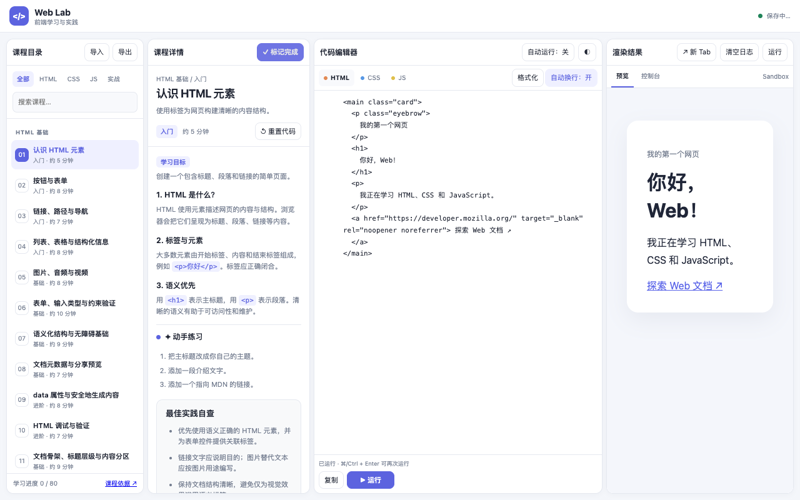Click 导出 export button

click(125, 52)
